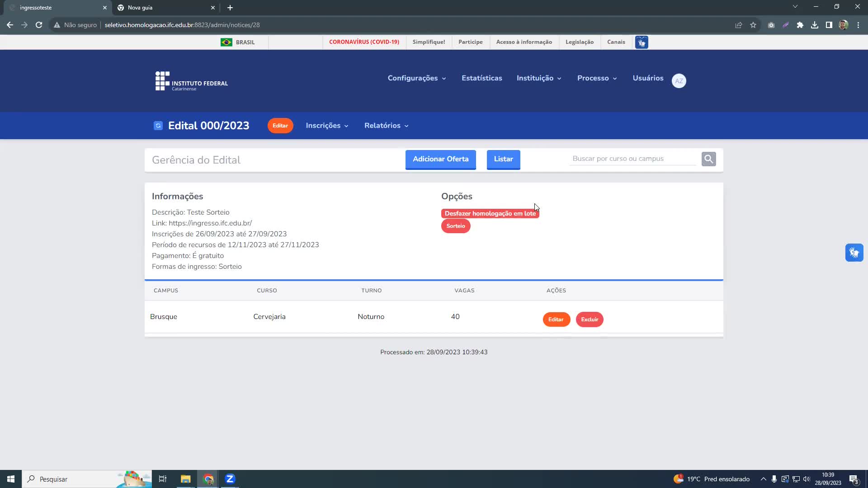868x488 pixels.
Task: Click Desfazer homologação em lote
Action: 490,213
